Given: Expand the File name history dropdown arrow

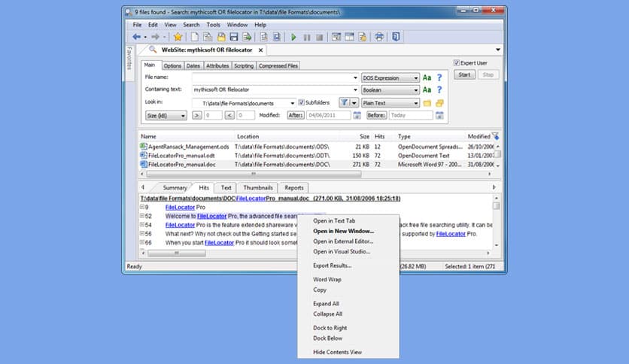Looking at the screenshot, I should click(355, 77).
